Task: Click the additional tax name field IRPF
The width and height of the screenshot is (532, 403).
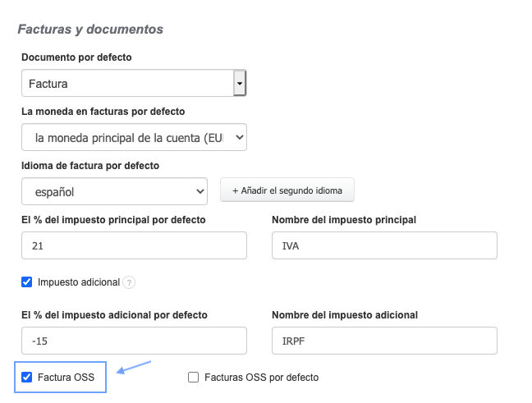Action: coord(384,341)
